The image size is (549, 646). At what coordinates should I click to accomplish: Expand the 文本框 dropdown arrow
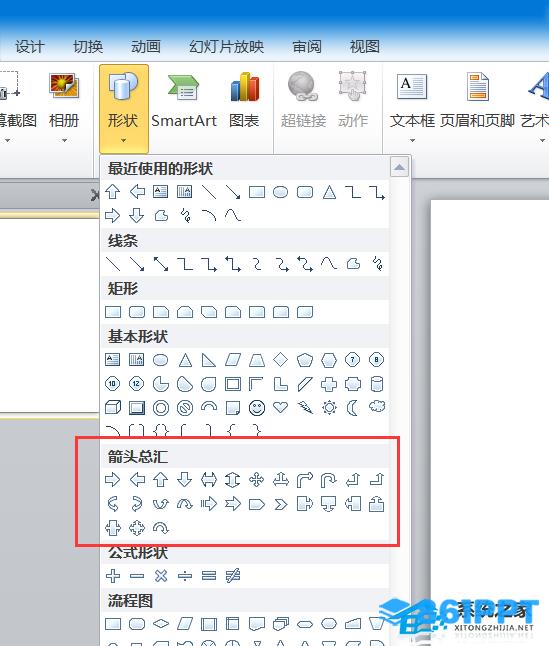coord(412,140)
